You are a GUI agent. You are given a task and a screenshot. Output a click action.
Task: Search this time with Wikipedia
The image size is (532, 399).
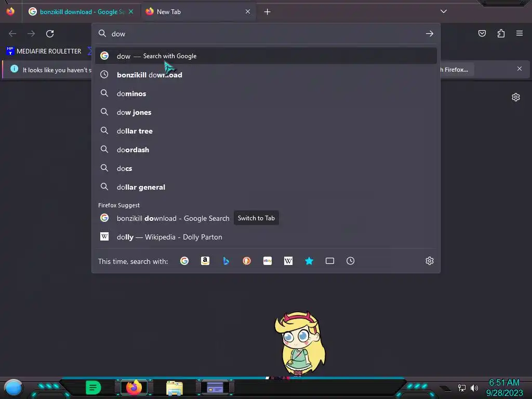pyautogui.click(x=288, y=261)
